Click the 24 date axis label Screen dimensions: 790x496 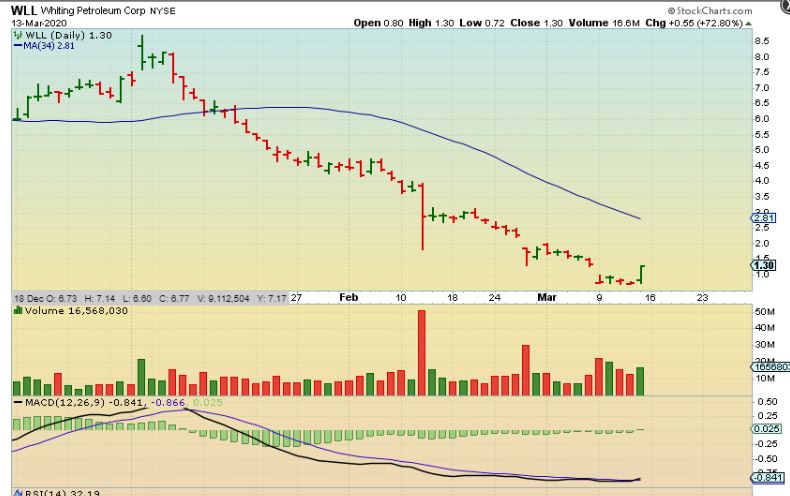495,298
